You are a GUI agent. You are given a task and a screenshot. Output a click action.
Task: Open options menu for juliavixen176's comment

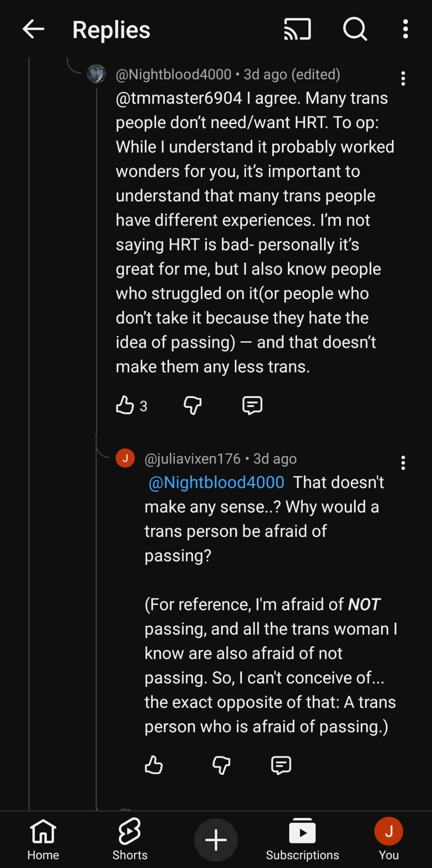click(x=403, y=463)
